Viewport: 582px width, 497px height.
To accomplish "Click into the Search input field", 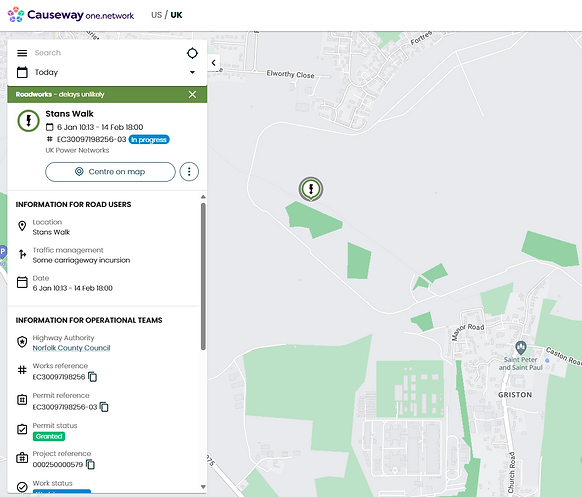I will [x=108, y=53].
